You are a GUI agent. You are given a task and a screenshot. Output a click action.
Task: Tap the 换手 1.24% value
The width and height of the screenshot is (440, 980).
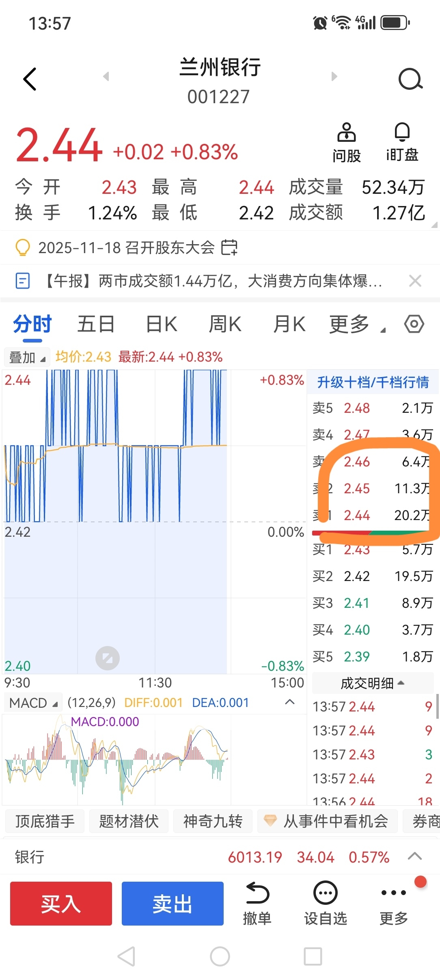tap(112, 212)
